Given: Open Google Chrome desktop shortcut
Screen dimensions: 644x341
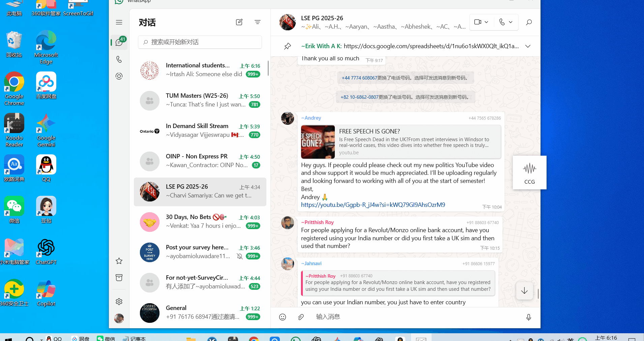Looking at the screenshot, I should 14,89.
